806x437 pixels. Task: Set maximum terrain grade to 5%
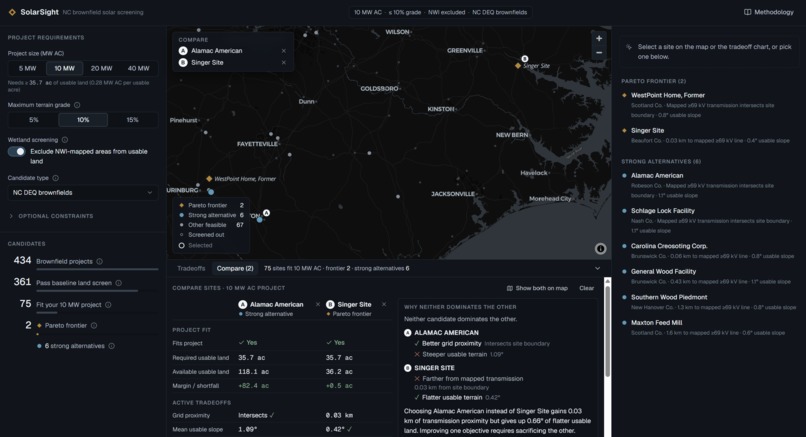34,120
